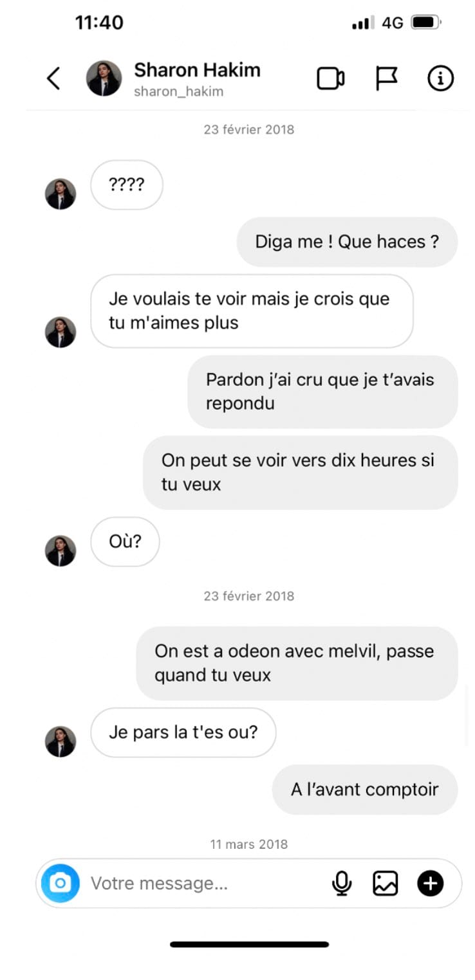This screenshot has height=980, width=475.
Task: Select the "Diga me ! Que haces ?" message
Action: pos(347,242)
